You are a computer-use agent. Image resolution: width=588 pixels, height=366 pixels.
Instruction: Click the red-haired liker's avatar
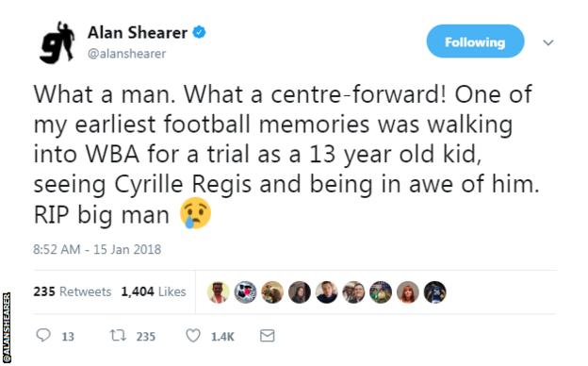coord(408,292)
